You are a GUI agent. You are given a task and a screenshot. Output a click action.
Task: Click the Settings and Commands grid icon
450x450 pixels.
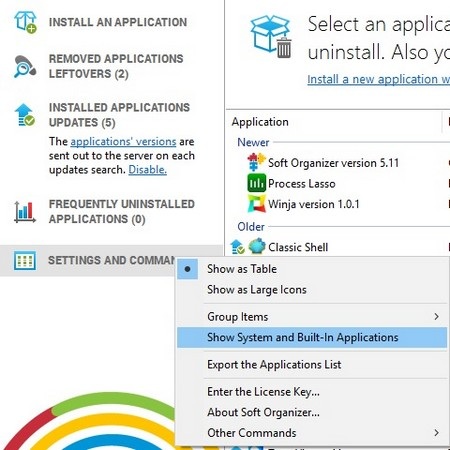click(25, 260)
